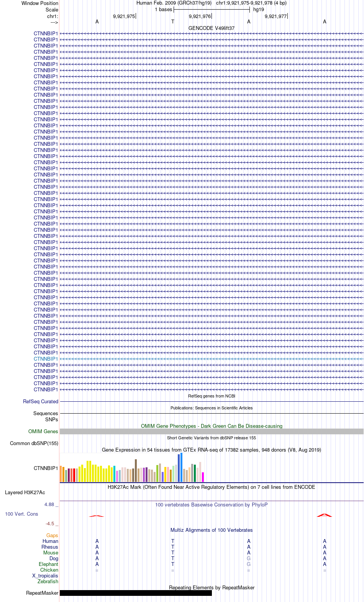Click the T base in the ruler sequence
Image resolution: width=364 pixels, height=602 pixels.
click(x=173, y=21)
